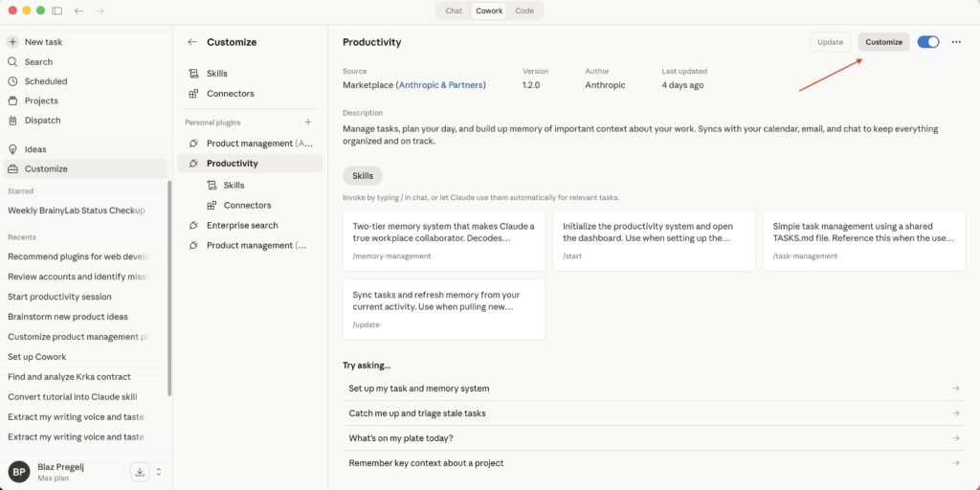Open the Anthropic & Partners marketplace link

pos(441,85)
